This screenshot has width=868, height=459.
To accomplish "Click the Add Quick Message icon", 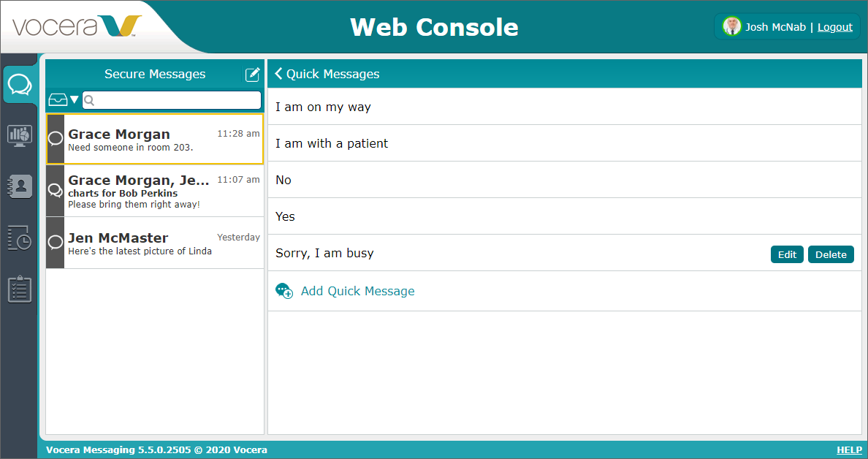I will tap(283, 290).
